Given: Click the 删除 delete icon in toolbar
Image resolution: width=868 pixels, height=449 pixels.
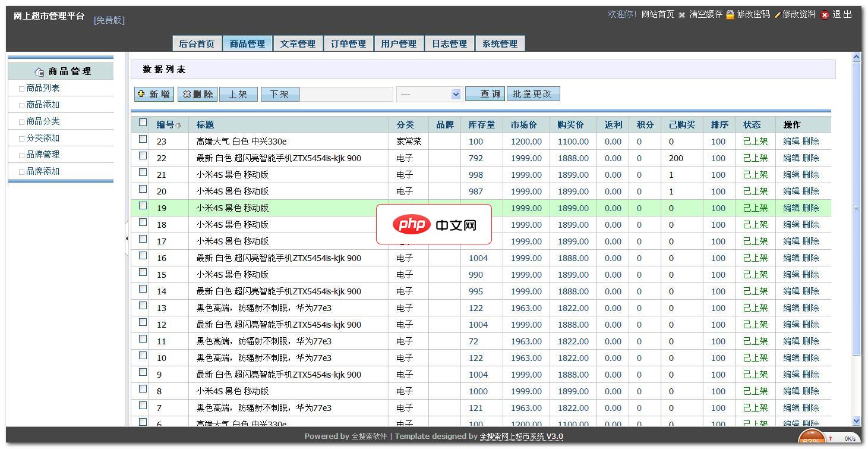Looking at the screenshot, I should point(187,93).
